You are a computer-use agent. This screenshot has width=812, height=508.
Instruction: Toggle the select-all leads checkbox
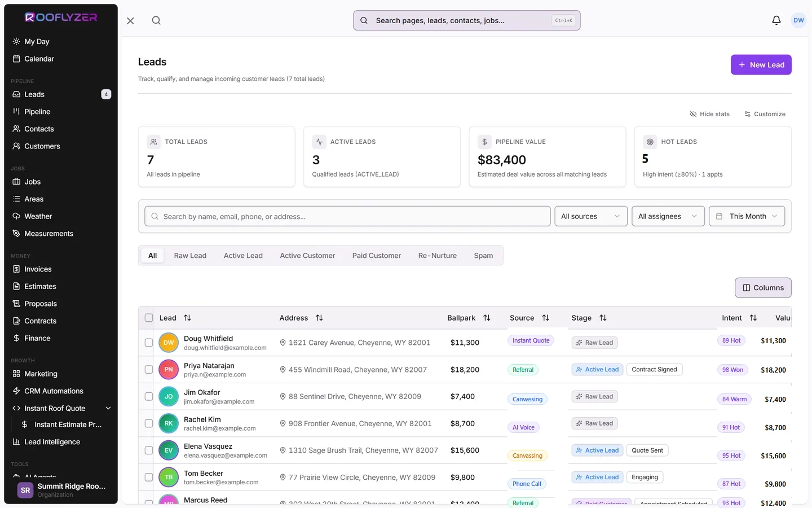149,318
